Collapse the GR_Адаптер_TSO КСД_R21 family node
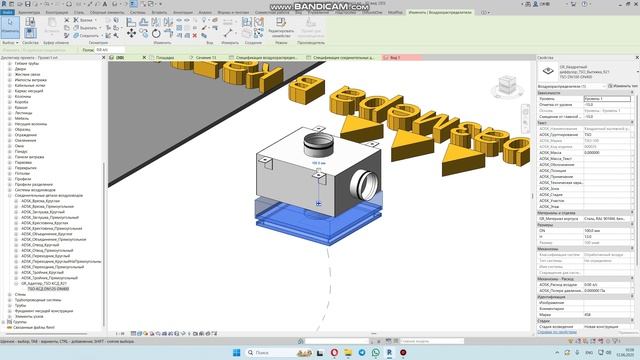 click(16, 283)
